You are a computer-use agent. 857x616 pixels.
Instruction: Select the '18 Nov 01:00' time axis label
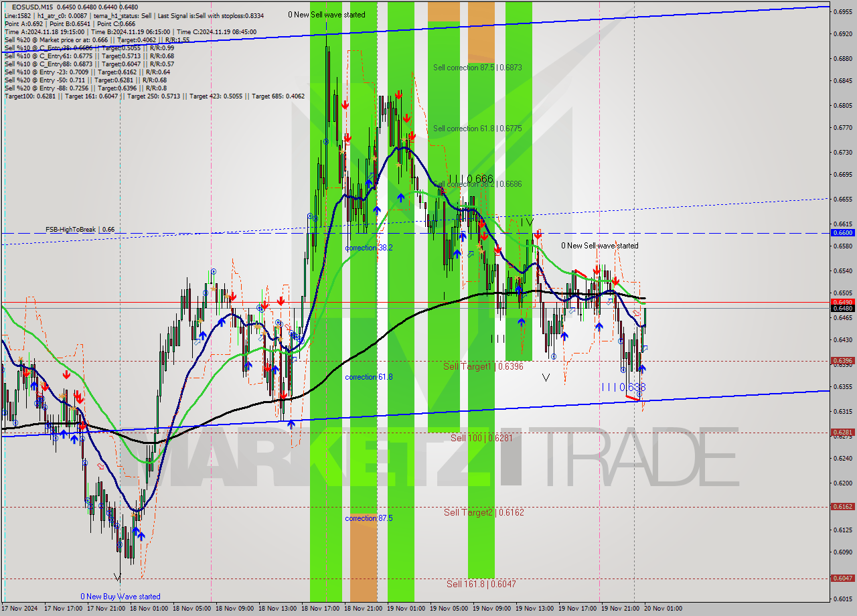click(x=149, y=609)
